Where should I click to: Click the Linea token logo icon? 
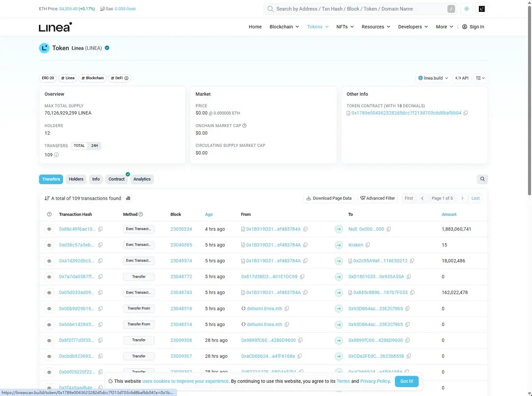coord(44,48)
